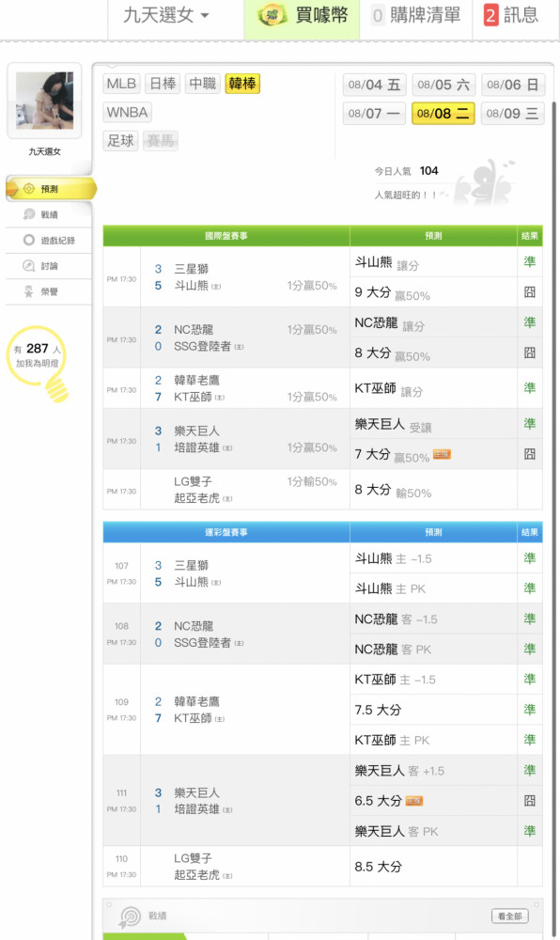Open the 足球 soccer category
This screenshot has width=560, height=940.
120,141
